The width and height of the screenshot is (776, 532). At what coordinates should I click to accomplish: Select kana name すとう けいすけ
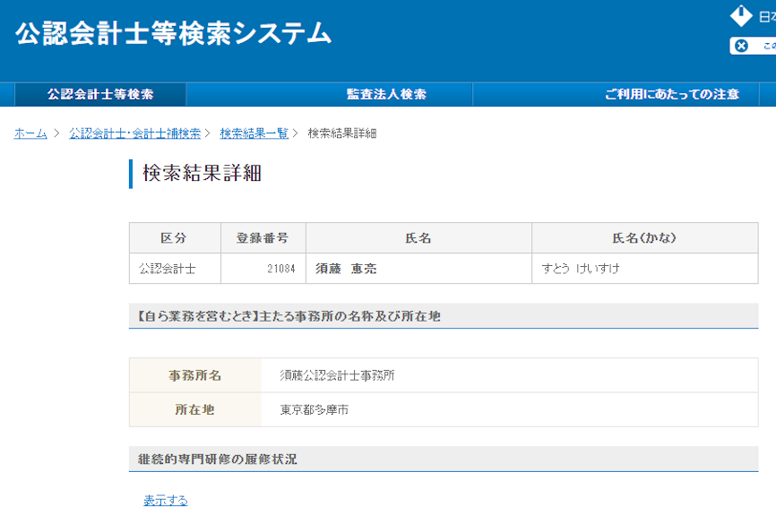point(581,269)
